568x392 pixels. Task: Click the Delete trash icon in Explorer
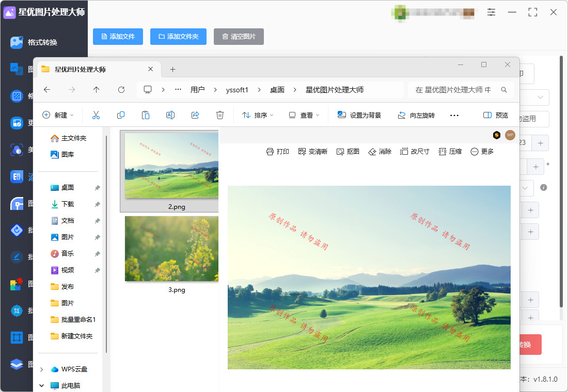click(220, 115)
